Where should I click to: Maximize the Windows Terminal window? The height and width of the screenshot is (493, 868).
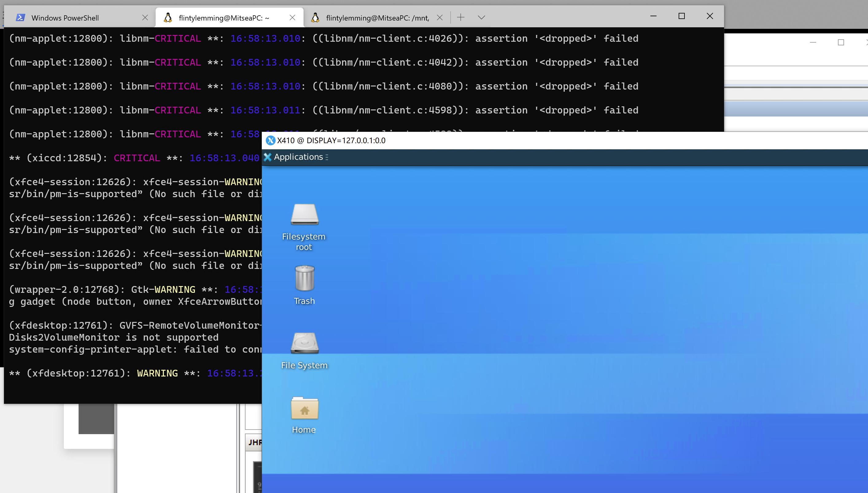point(681,16)
